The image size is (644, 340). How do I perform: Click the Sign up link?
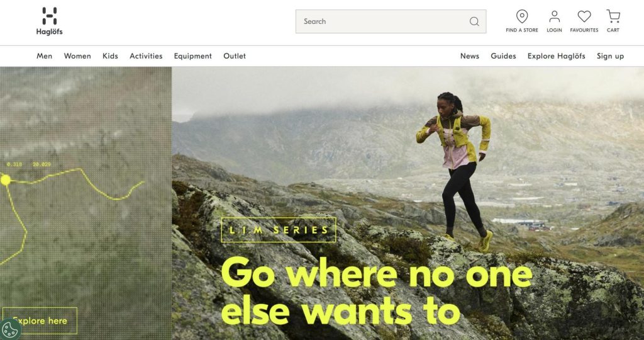coord(610,56)
